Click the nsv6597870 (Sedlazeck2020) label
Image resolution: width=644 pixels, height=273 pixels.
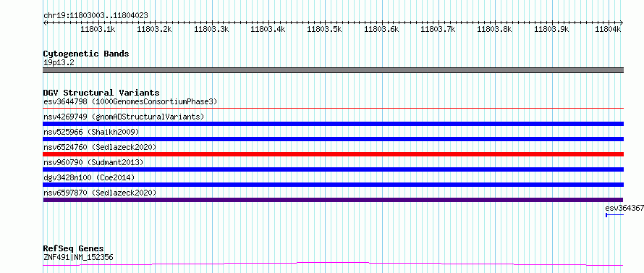[100, 193]
